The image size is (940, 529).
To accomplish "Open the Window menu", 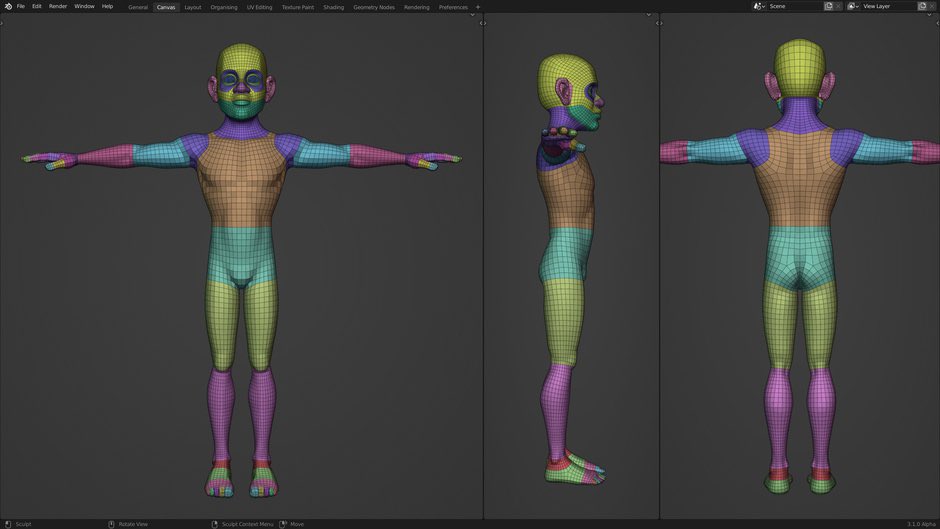I will (84, 6).
